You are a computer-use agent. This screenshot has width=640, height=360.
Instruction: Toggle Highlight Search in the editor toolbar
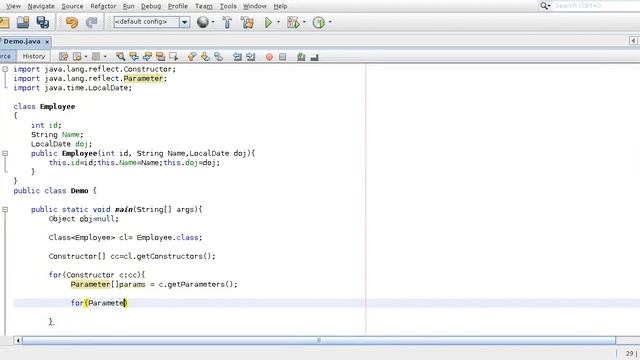tap(160, 57)
